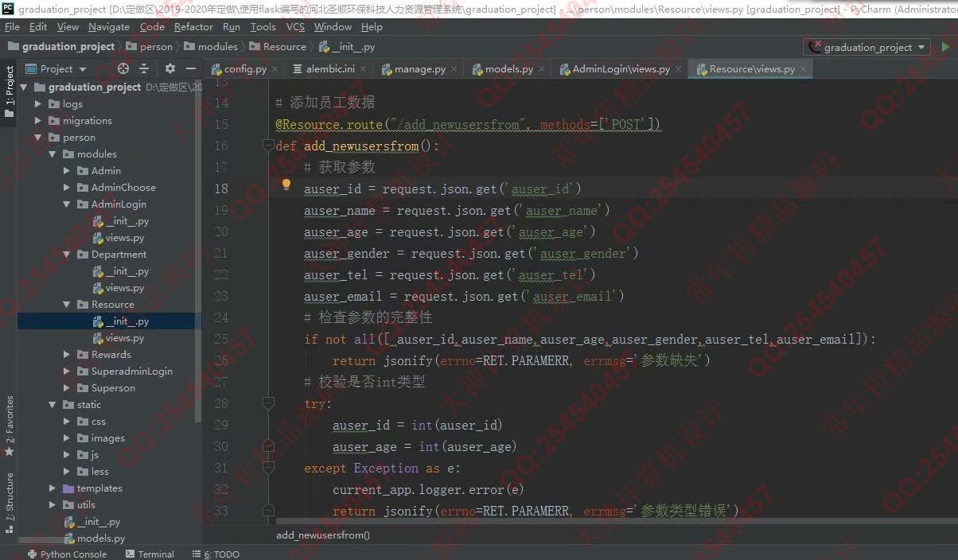Expand the SuperadminLogin folder
The width and height of the screenshot is (958, 560).
(67, 371)
